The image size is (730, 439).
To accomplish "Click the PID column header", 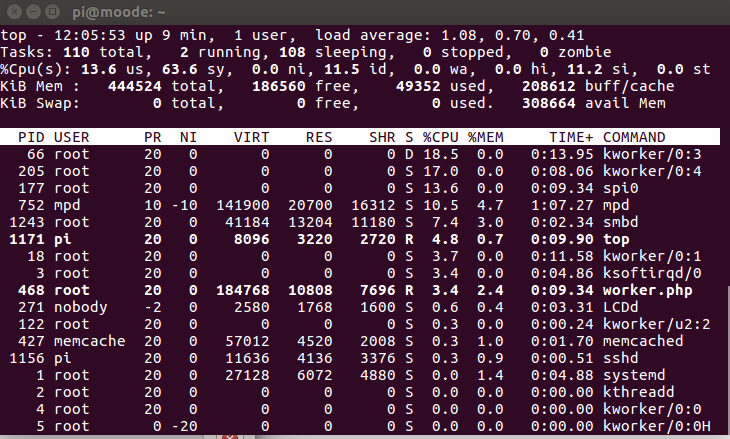I will 31,137.
